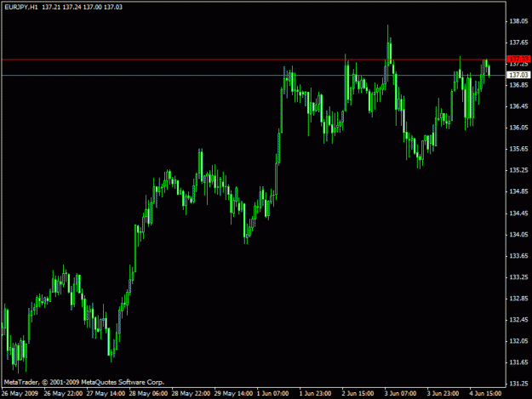Click the 134.85 price scale value

(x=518, y=191)
